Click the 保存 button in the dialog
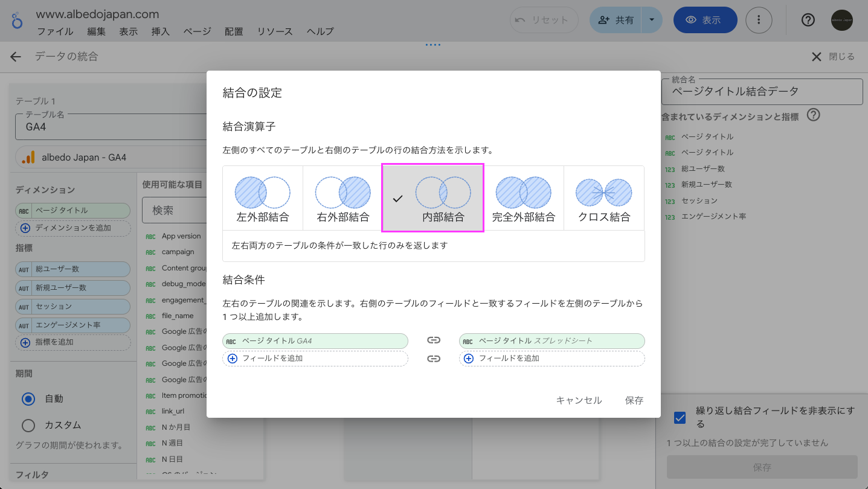Screen dimensions: 868x489 634,400
